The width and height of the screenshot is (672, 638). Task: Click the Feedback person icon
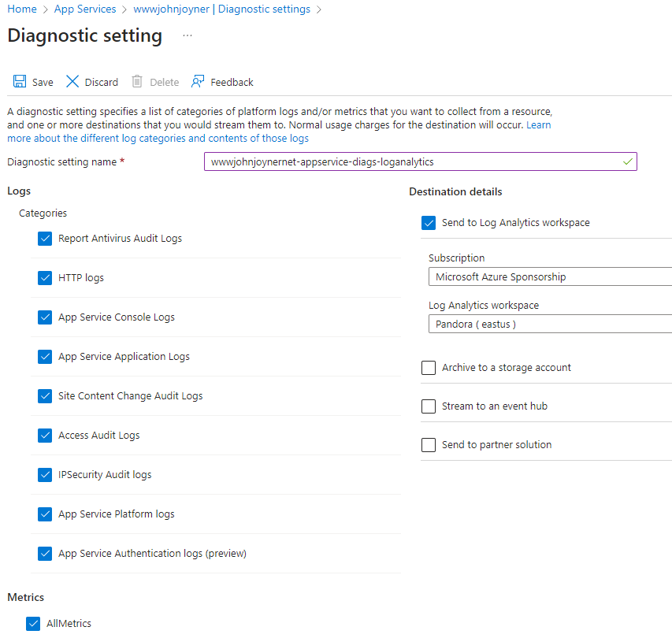click(198, 82)
